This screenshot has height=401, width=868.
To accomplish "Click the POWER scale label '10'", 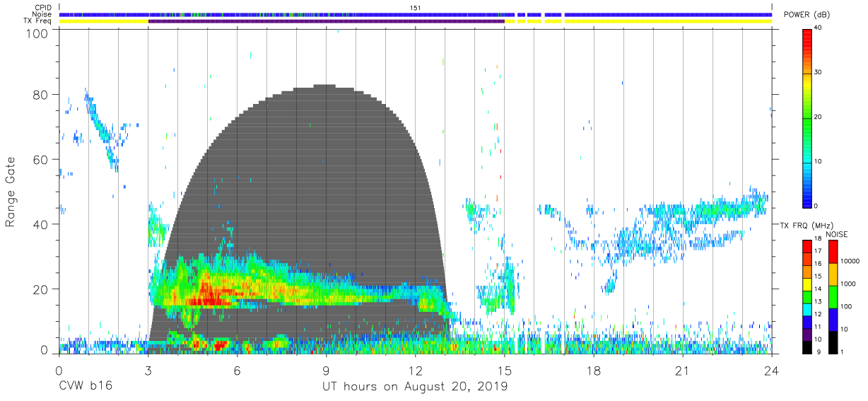I will point(819,161).
